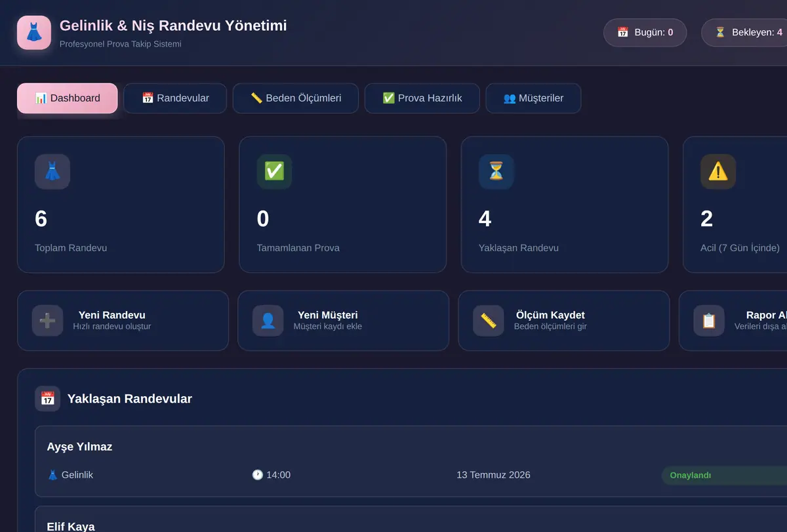
Task: Add a customer with Yeni Müşteri
Action: pyautogui.click(x=343, y=321)
